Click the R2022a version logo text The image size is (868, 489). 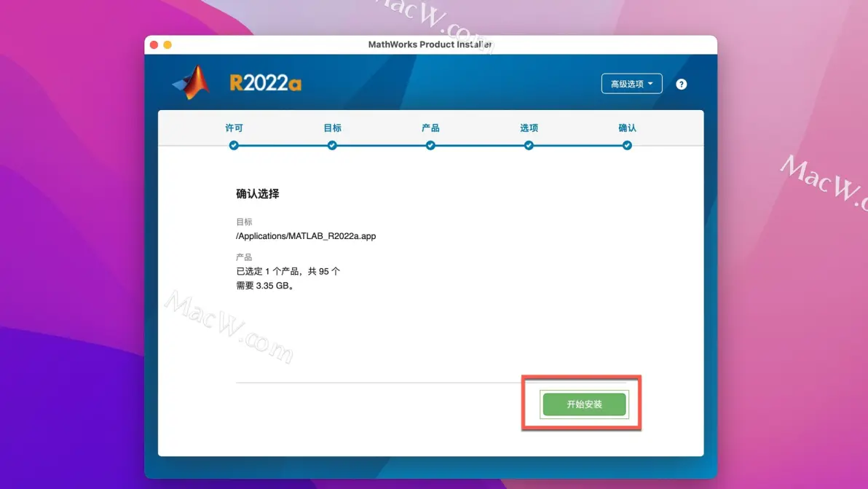pyautogui.click(x=265, y=83)
